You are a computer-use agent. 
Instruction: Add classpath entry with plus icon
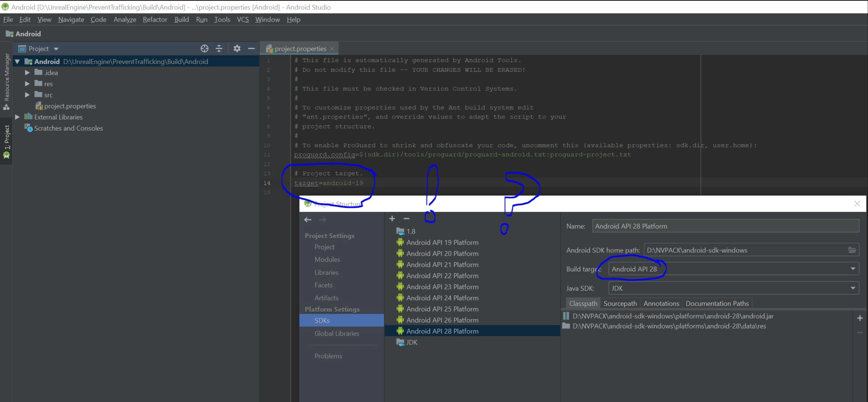pos(860,318)
